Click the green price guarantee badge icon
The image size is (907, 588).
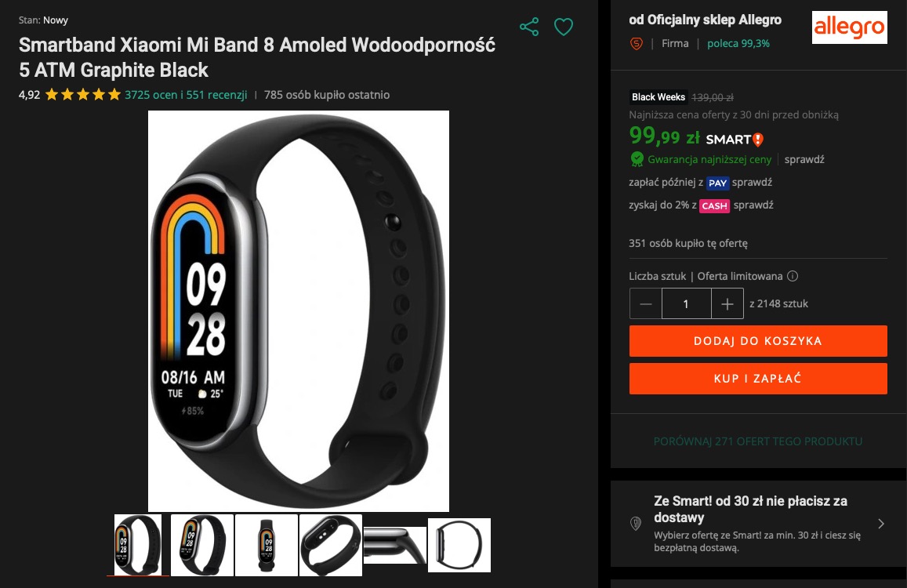pyautogui.click(x=637, y=158)
